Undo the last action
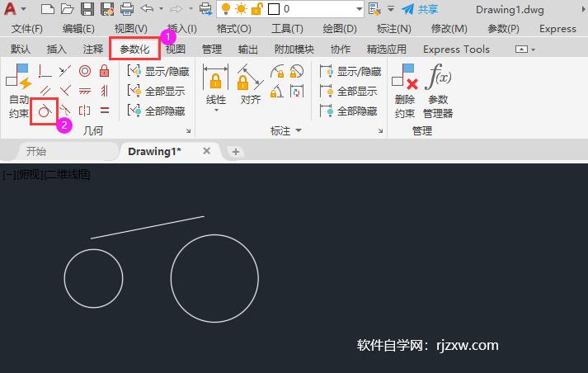Image resolution: width=588 pixels, height=373 pixels. point(147,8)
